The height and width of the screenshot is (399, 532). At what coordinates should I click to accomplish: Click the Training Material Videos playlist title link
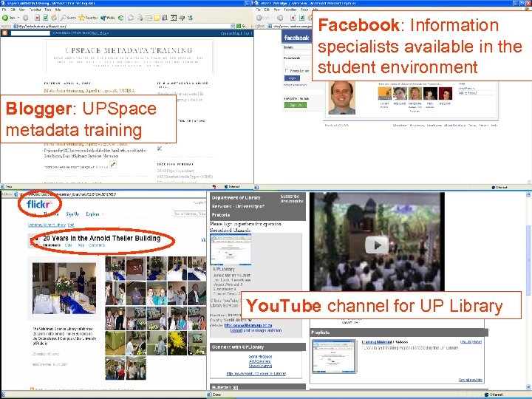pyautogui.click(x=385, y=342)
